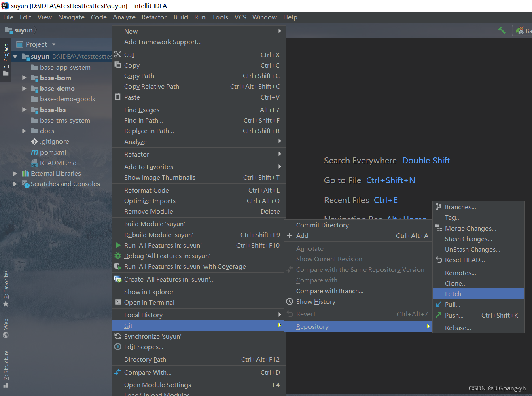Click the Maven pom.xml icon

tap(34, 152)
